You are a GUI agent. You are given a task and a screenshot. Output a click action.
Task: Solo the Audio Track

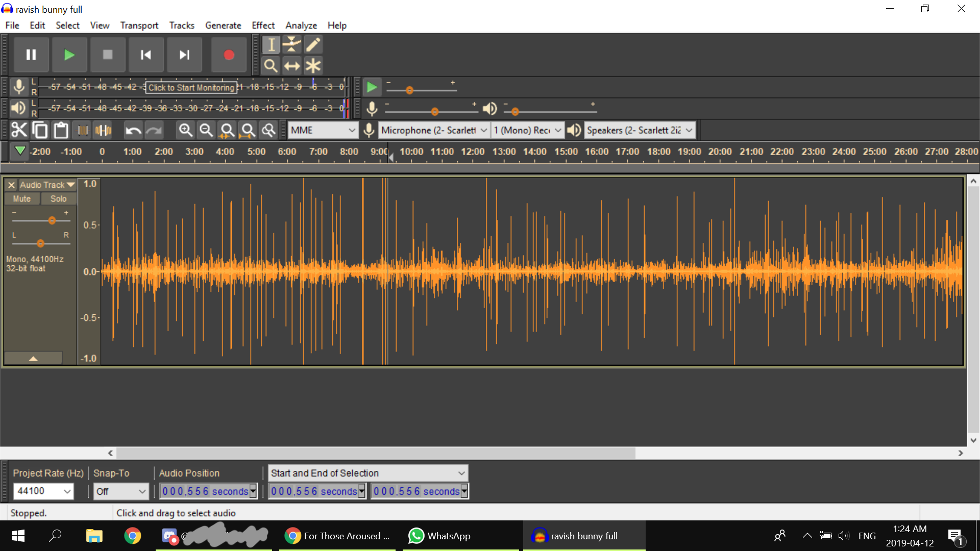(58, 199)
